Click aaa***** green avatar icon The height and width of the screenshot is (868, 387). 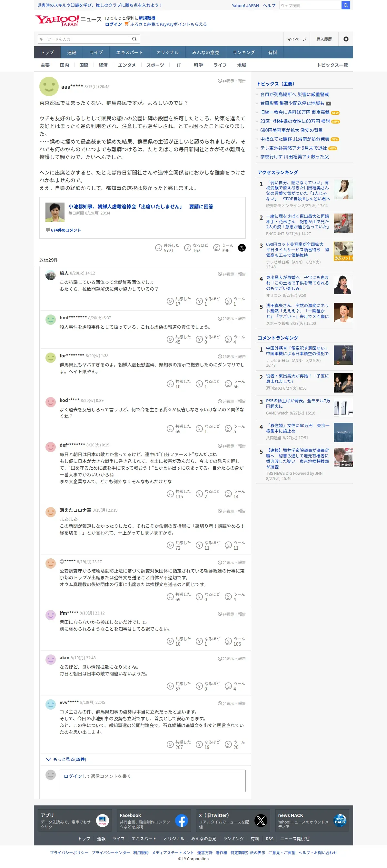pos(49,86)
